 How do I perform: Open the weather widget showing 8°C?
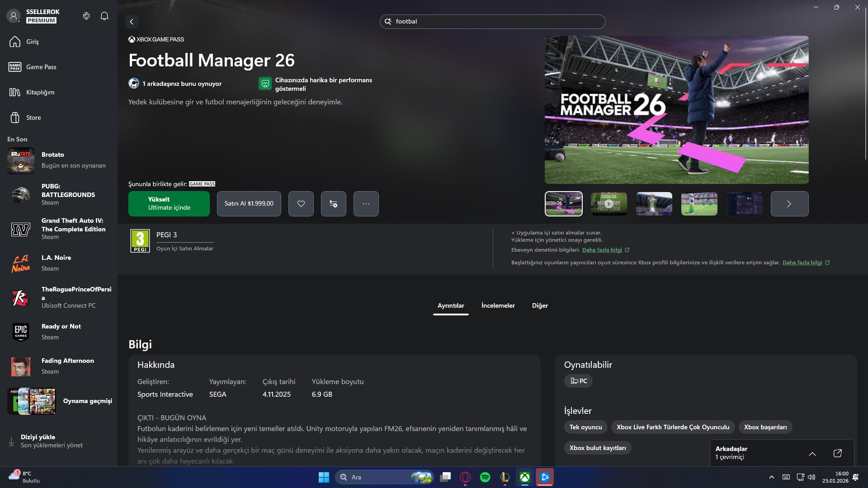pos(24,477)
